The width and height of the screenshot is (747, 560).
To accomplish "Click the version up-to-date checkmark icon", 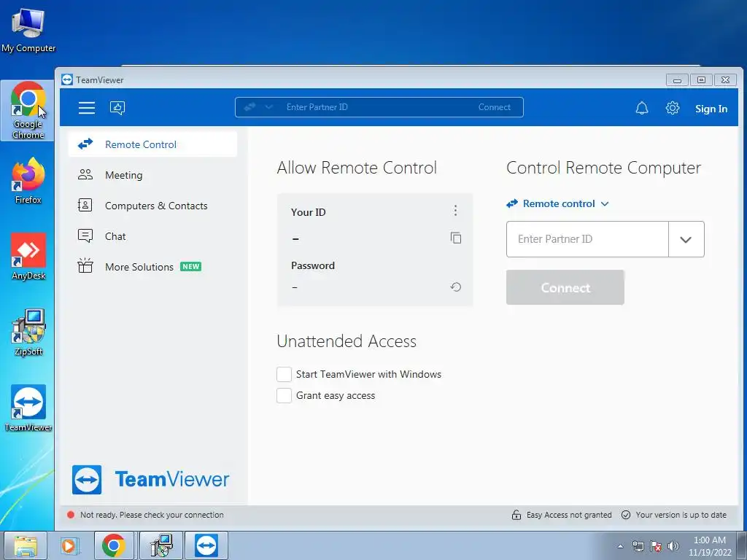I will [x=626, y=515].
